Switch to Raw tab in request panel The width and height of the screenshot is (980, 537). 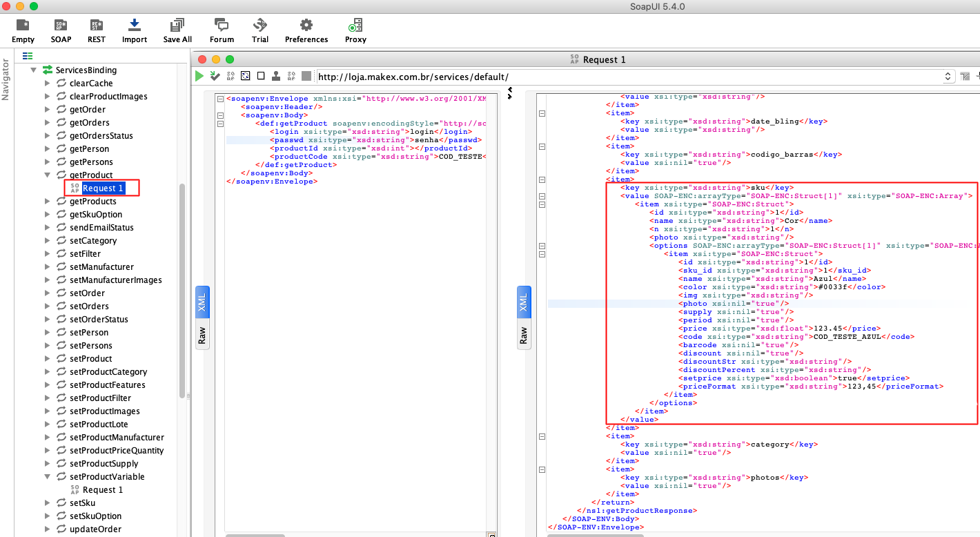(202, 335)
